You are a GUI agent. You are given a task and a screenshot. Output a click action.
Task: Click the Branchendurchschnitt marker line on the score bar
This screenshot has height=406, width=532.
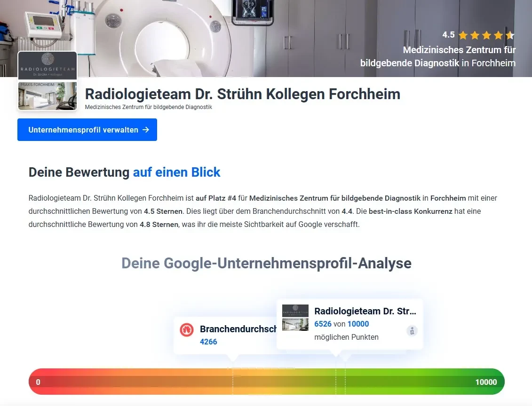tap(233, 382)
